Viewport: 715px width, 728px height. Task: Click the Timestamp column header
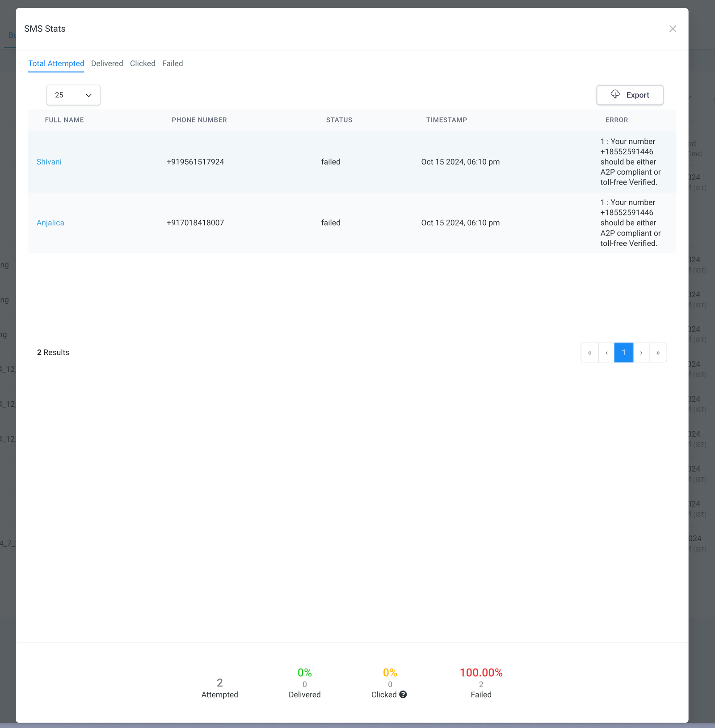click(x=446, y=120)
